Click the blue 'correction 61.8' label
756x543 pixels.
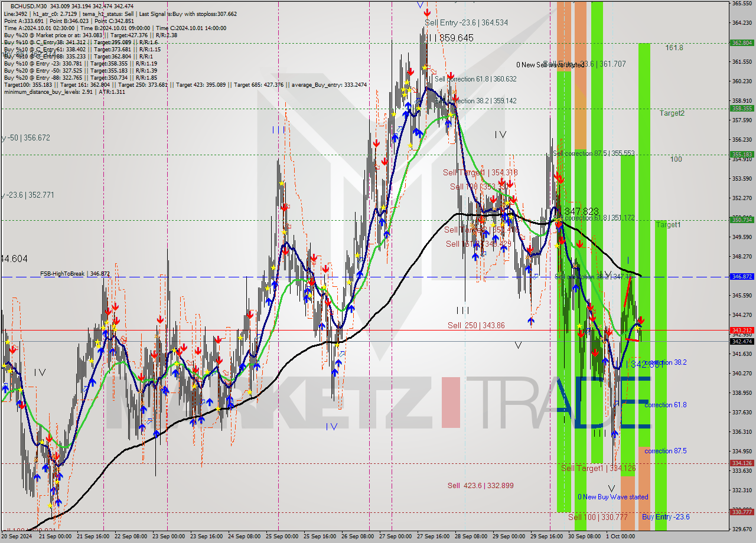666,405
